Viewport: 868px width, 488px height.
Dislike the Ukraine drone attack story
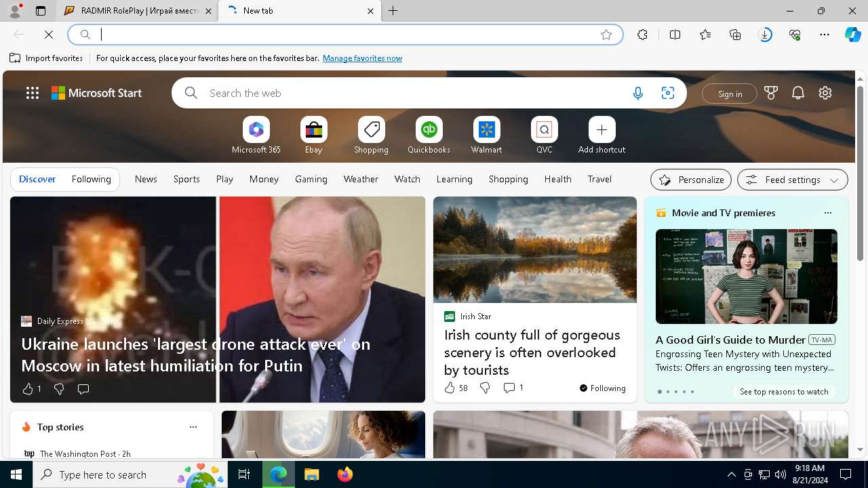tap(59, 388)
